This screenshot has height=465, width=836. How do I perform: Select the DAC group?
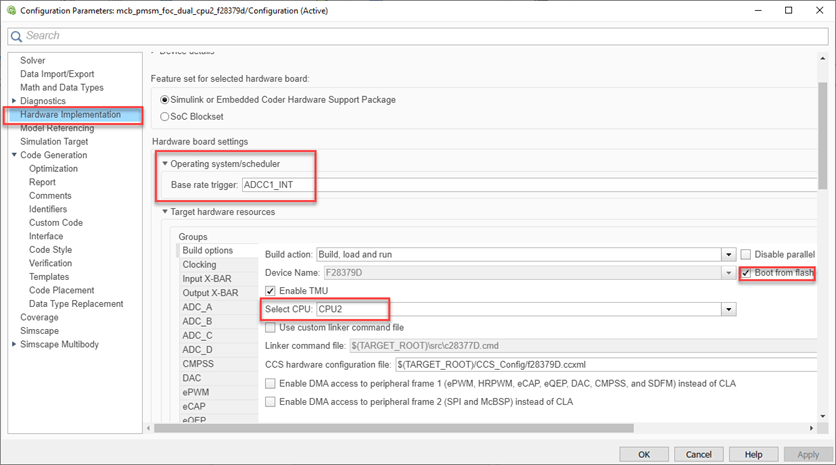coord(218,378)
